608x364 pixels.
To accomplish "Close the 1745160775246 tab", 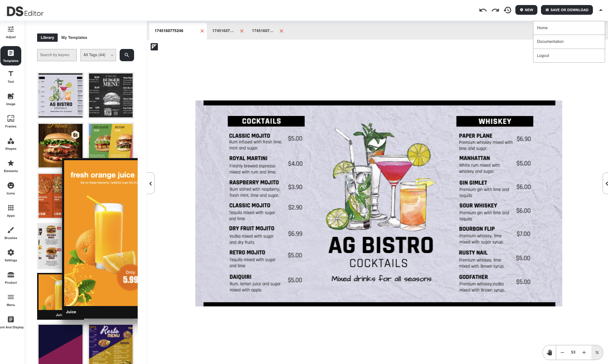I will point(202,31).
